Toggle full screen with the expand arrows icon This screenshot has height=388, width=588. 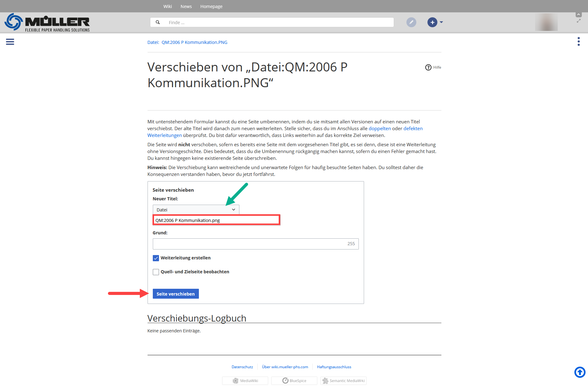coord(578,21)
